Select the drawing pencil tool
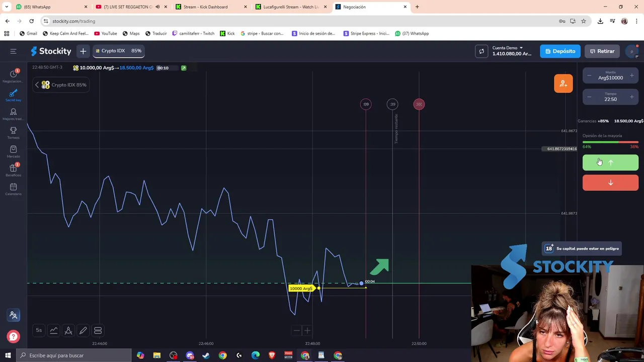Viewport: 644px width, 362px height. (83, 330)
